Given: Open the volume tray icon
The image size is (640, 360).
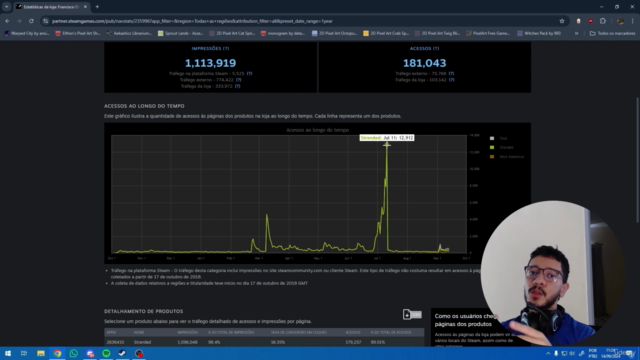Looking at the screenshot, I should pyautogui.click(x=572, y=353).
